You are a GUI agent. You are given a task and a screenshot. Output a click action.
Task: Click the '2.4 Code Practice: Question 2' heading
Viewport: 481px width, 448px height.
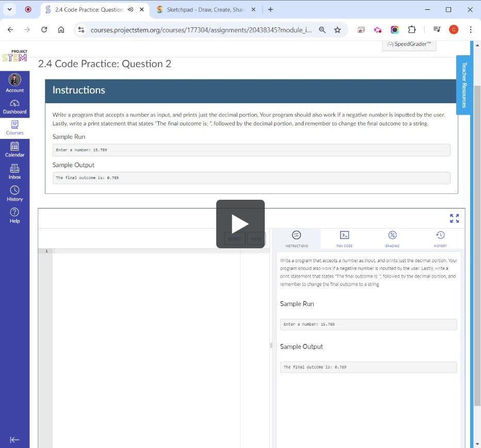(x=105, y=64)
